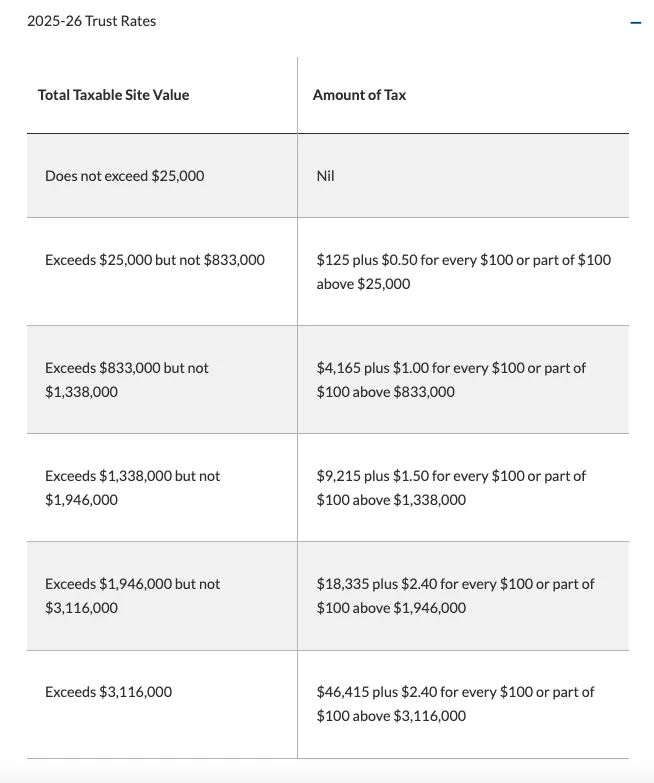
Task: Select the 'Does not exceed $25,000' cell
Action: point(124,176)
